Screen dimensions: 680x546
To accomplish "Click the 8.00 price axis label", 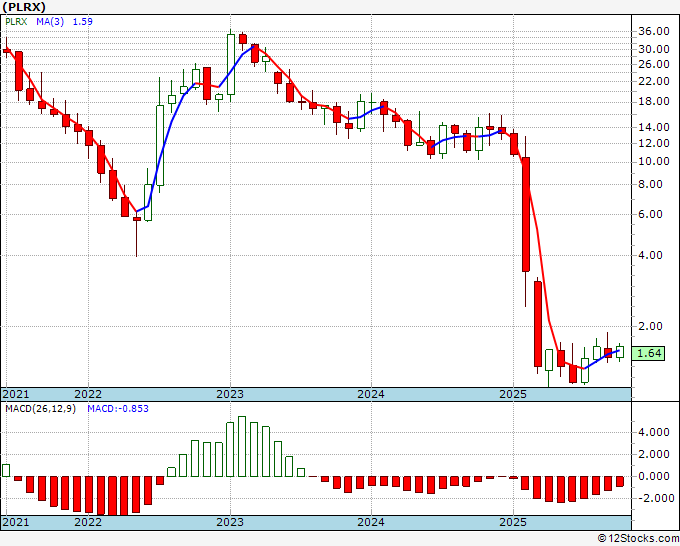I will pos(650,184).
